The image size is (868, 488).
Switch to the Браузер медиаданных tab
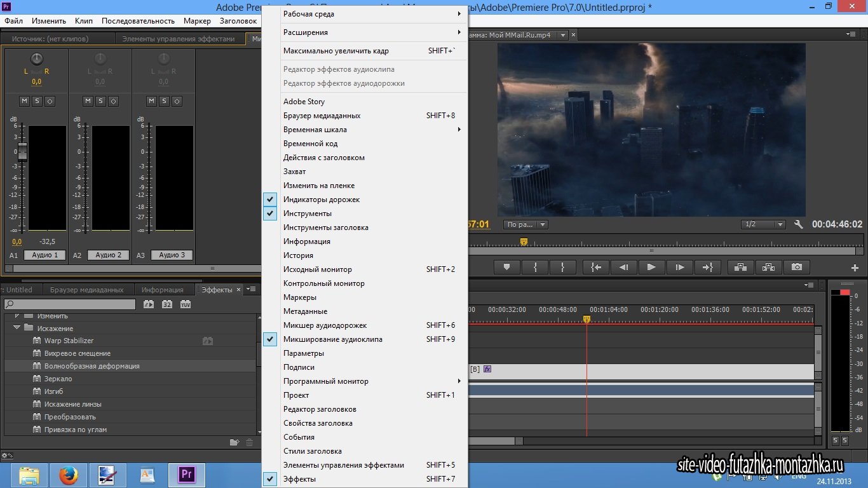click(x=87, y=290)
